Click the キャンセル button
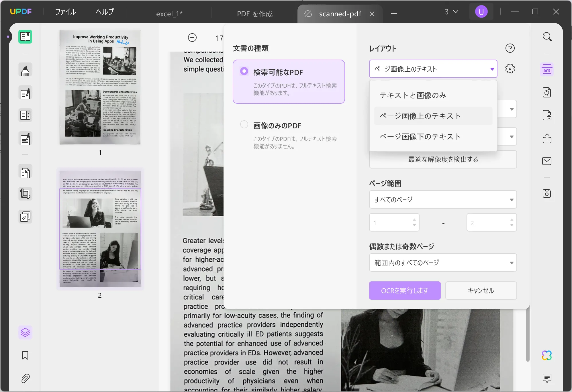The width and height of the screenshot is (572, 392). [481, 291]
